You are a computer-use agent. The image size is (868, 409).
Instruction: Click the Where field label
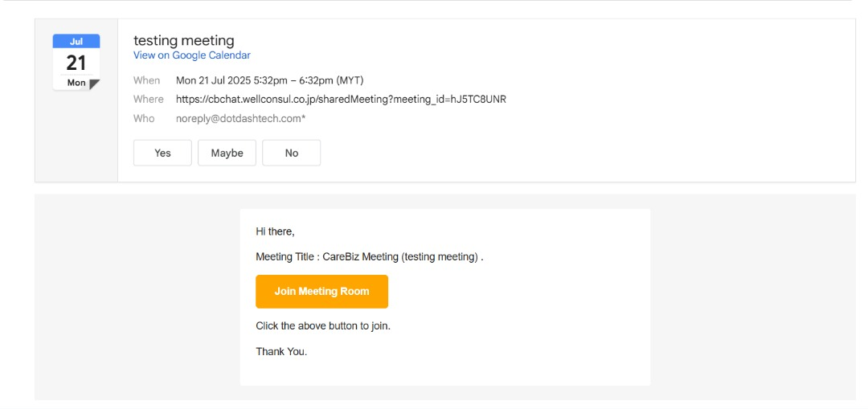(x=149, y=100)
